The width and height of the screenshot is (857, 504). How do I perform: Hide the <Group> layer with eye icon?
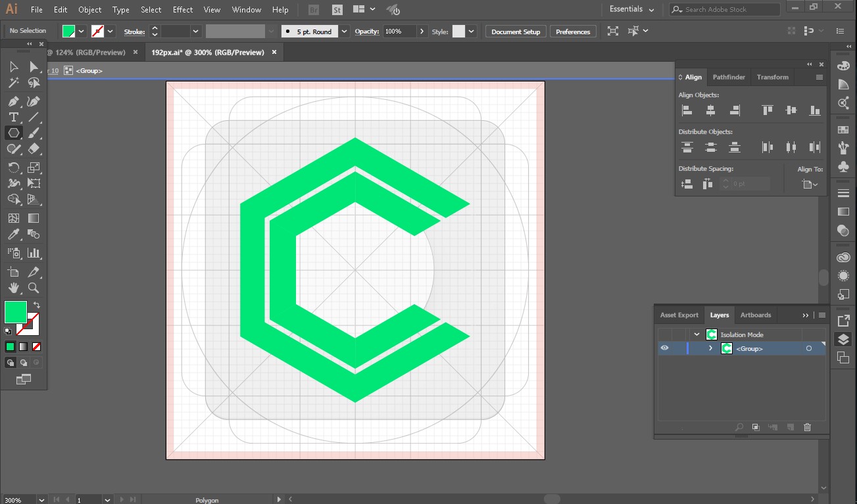pos(664,348)
